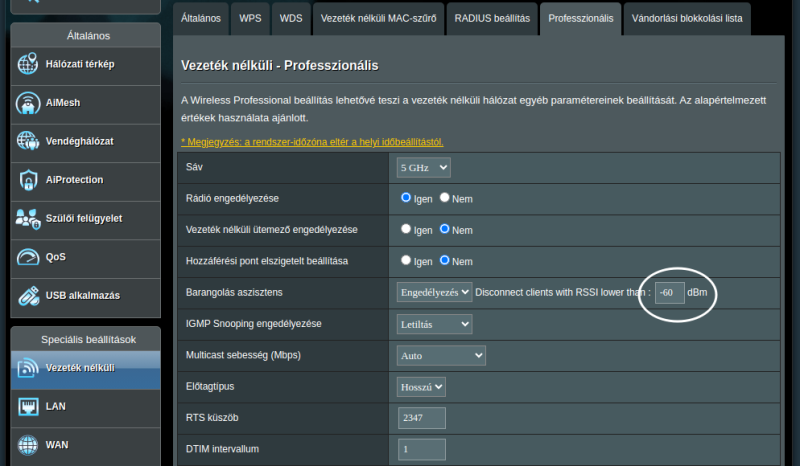
Task: Select the Professzionális tab
Action: point(581,18)
